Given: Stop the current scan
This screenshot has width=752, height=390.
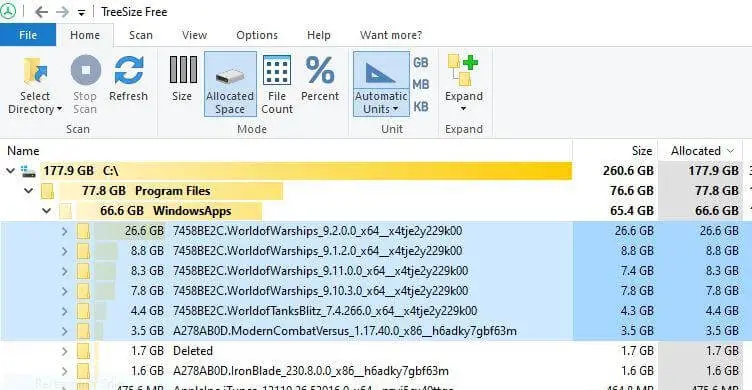Looking at the screenshot, I should pyautogui.click(x=85, y=85).
